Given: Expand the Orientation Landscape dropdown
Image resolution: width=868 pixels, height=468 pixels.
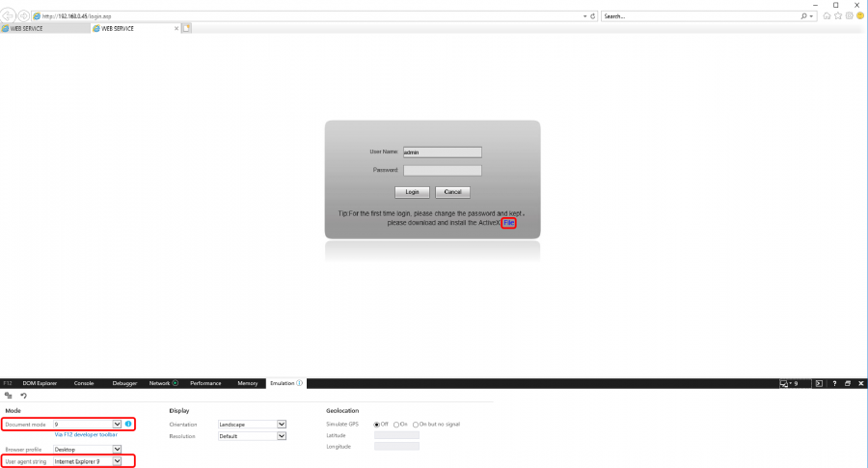Looking at the screenshot, I should (x=282, y=424).
